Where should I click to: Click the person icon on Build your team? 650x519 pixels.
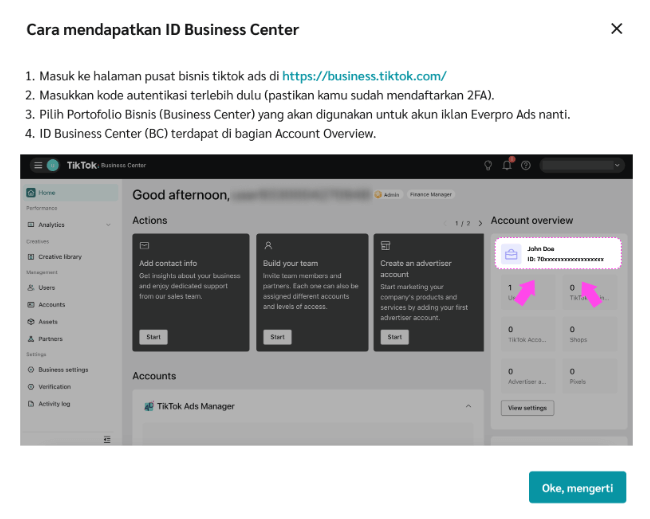268,245
